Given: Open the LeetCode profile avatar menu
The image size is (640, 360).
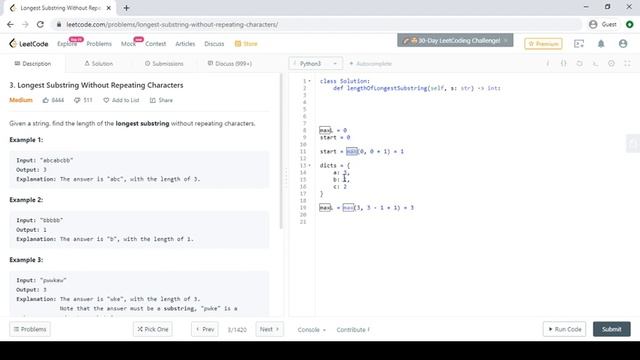Looking at the screenshot, I should (623, 44).
